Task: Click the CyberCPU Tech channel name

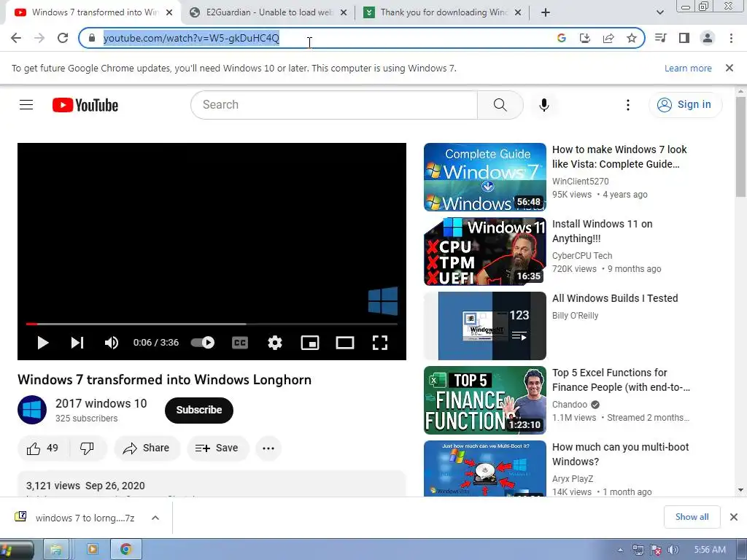Action: [x=582, y=256]
